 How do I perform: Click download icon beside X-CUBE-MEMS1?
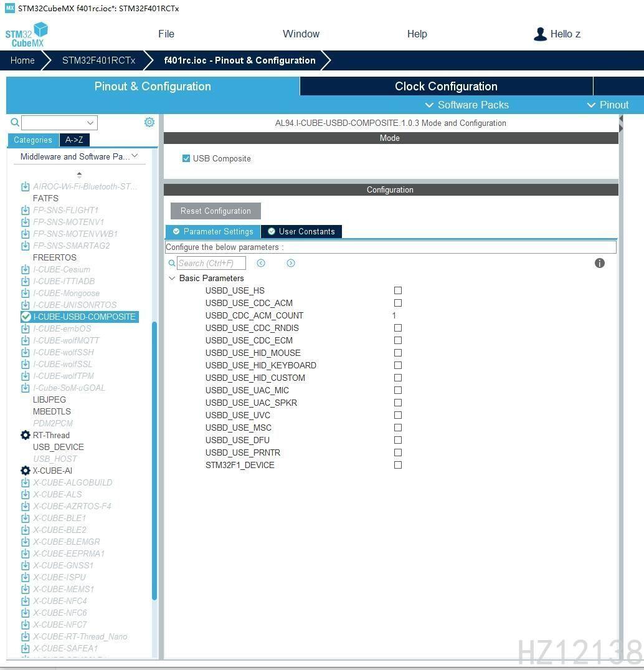tap(25, 589)
